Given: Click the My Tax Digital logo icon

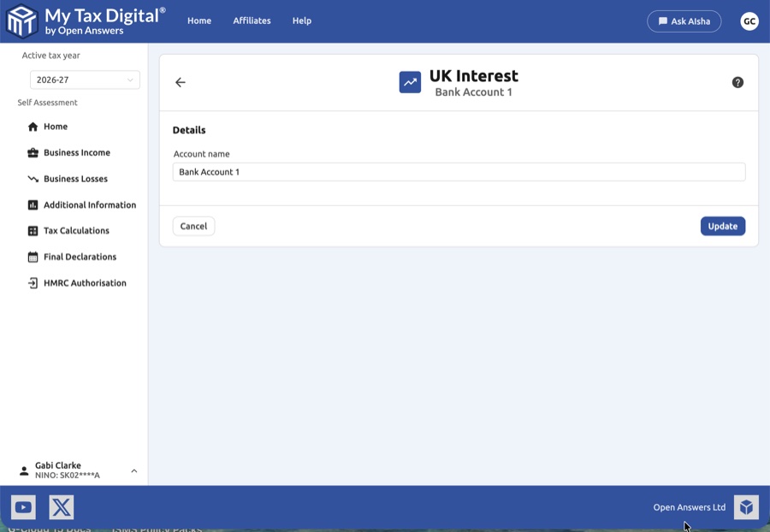Looking at the screenshot, I should coord(22,21).
